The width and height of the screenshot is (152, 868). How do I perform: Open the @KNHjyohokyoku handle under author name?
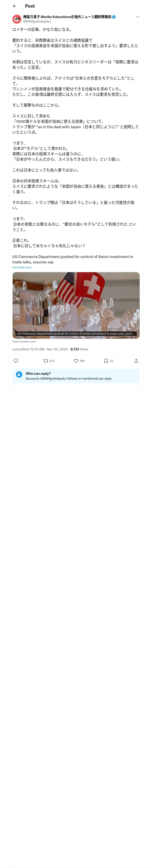pyautogui.click(x=37, y=21)
